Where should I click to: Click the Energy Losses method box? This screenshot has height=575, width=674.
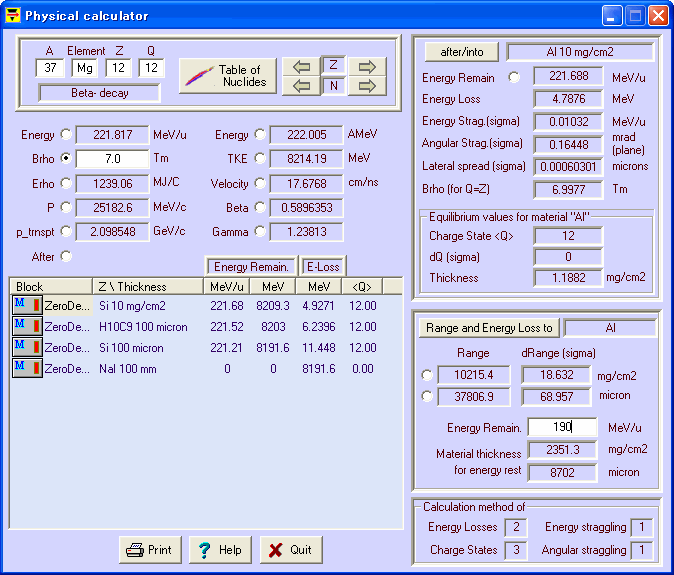click(x=516, y=527)
